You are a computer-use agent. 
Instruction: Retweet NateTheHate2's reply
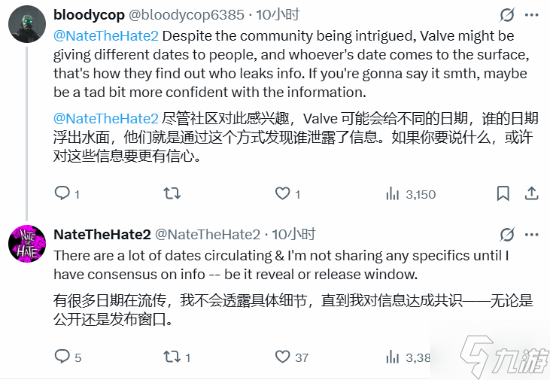click(177, 357)
